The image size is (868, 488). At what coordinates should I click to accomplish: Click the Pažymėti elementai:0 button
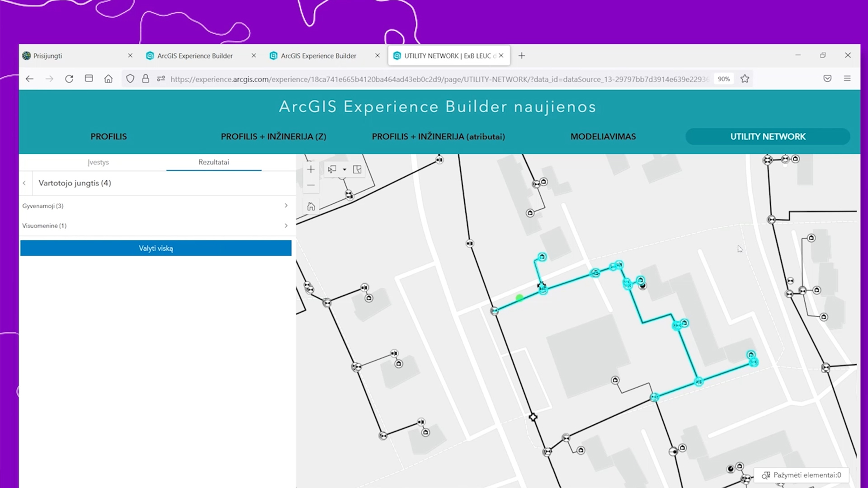click(801, 475)
